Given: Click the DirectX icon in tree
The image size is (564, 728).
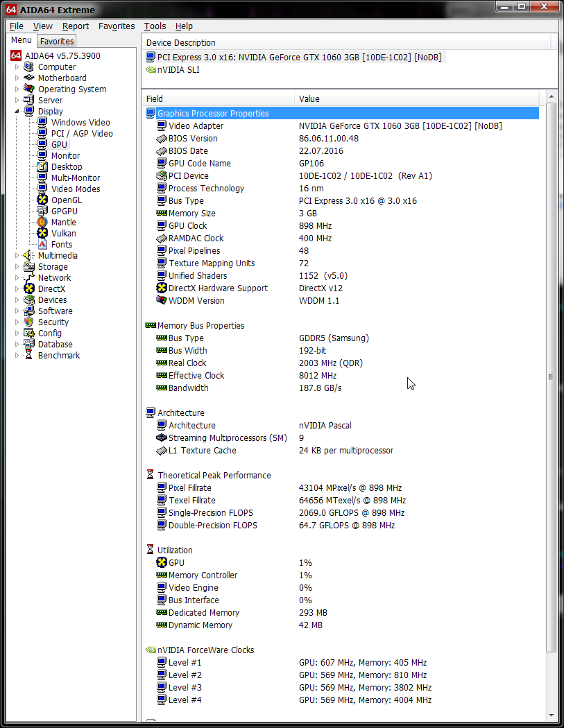Looking at the screenshot, I should tap(29, 289).
